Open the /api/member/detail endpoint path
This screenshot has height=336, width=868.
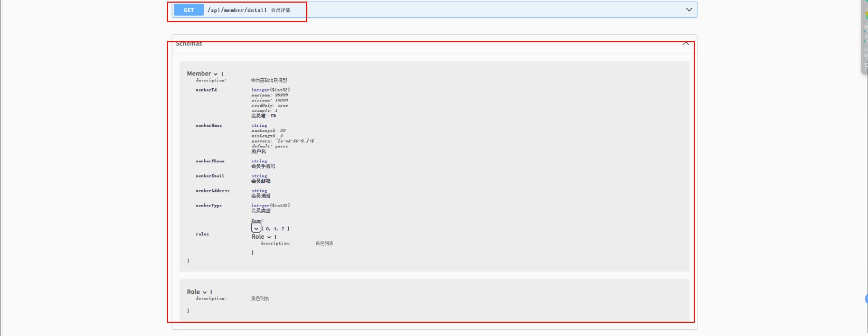[237, 10]
